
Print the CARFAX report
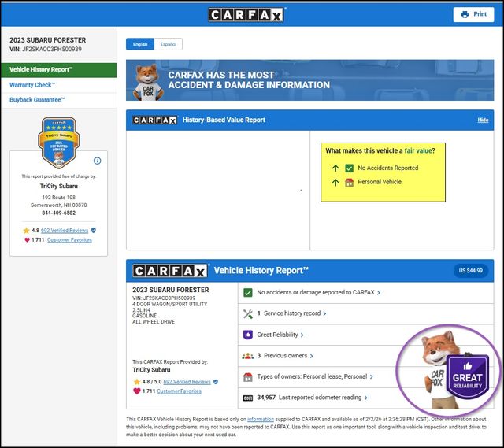tap(473, 14)
